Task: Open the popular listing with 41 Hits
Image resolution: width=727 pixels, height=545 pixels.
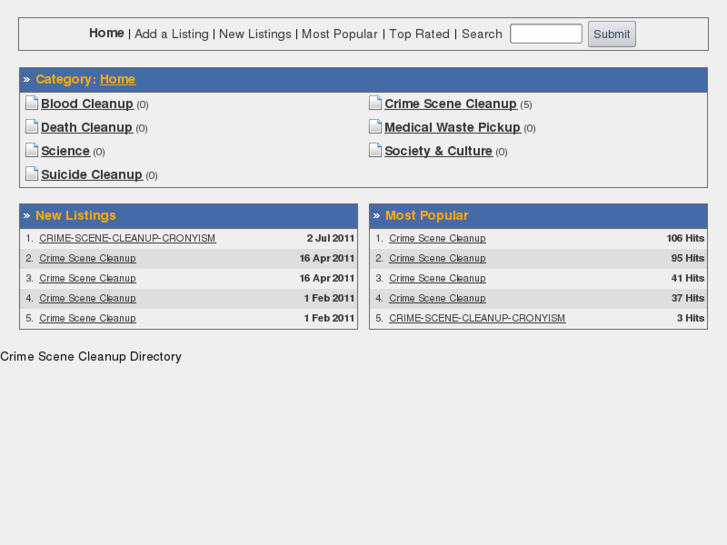Action: point(437,278)
